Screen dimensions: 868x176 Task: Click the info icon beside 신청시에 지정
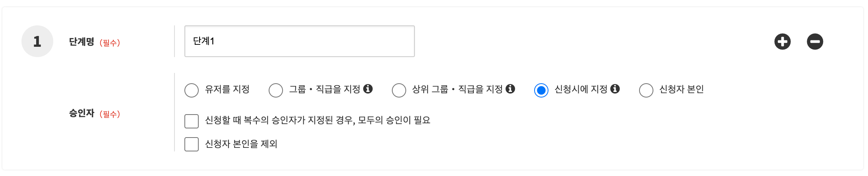(615, 89)
